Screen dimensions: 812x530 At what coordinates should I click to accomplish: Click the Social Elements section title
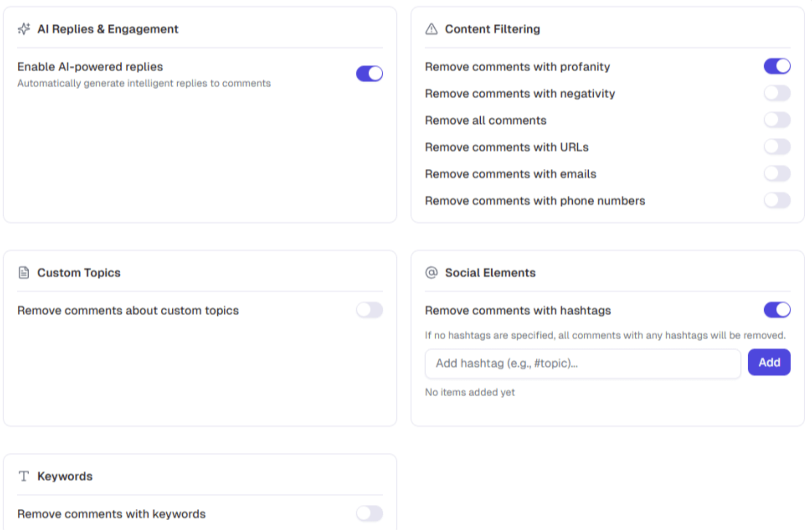pos(490,273)
